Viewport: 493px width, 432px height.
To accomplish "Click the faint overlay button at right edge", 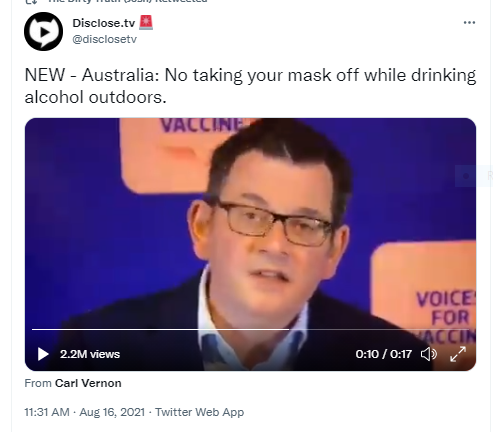I will tap(474, 175).
